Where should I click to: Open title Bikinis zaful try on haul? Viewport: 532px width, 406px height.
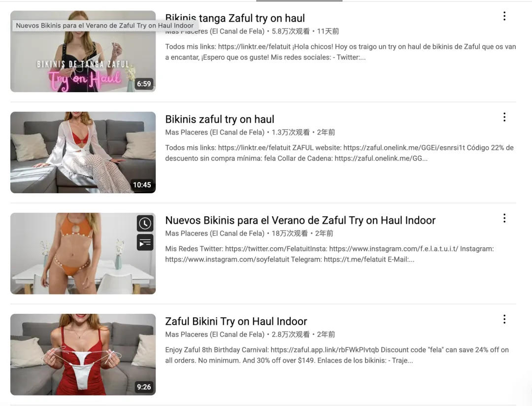point(220,119)
